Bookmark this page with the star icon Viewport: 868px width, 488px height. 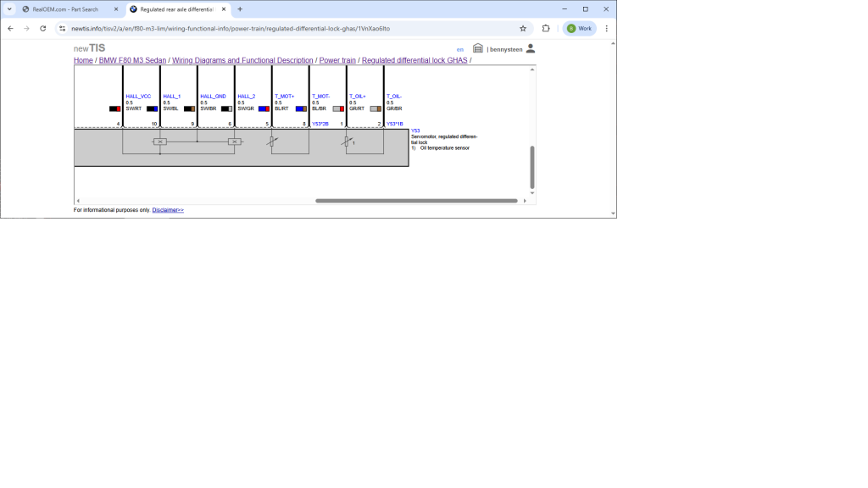pyautogui.click(x=523, y=28)
